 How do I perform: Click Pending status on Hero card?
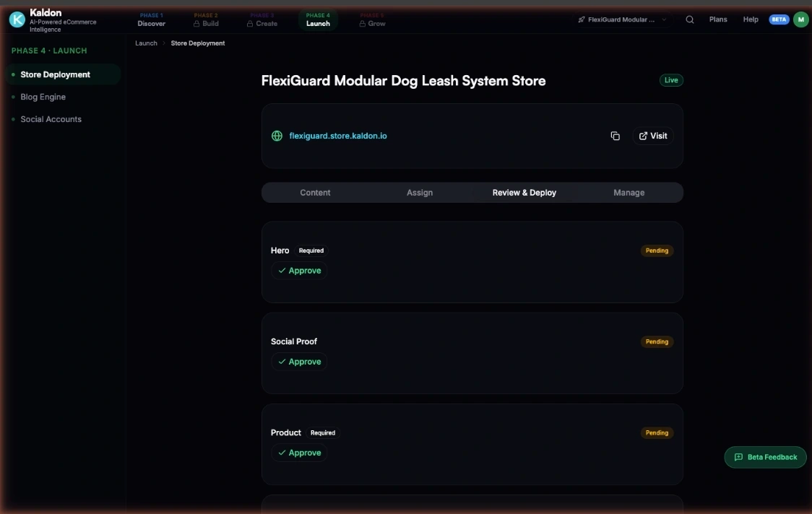point(657,251)
